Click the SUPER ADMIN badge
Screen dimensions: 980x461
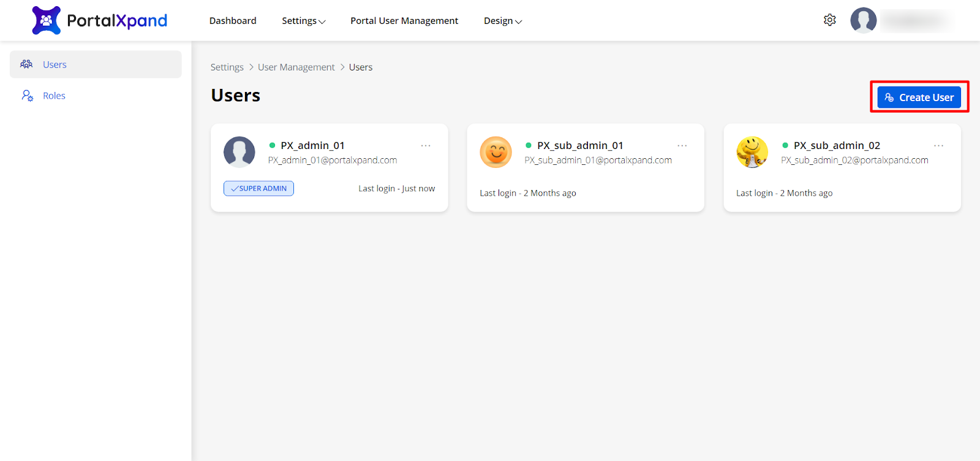coord(258,188)
